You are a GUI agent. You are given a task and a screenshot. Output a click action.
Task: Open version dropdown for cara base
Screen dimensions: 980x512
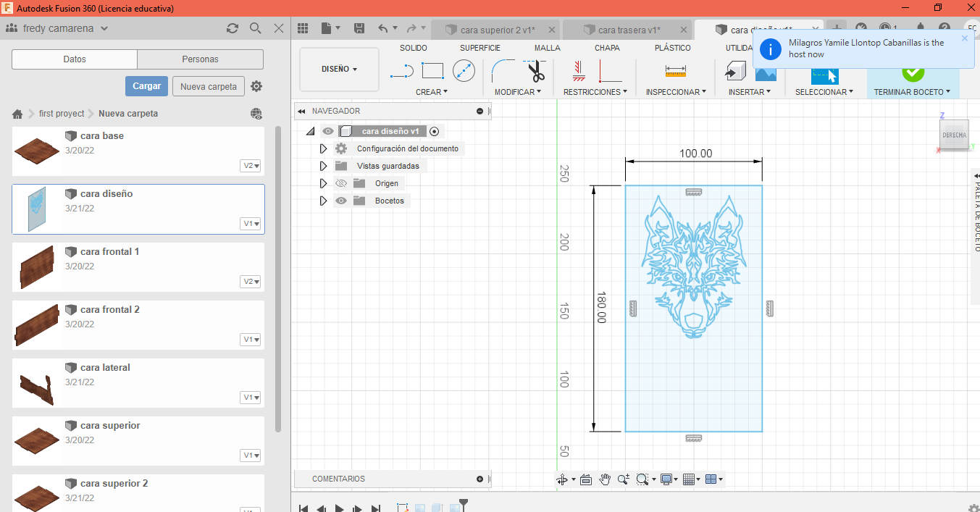(x=251, y=166)
